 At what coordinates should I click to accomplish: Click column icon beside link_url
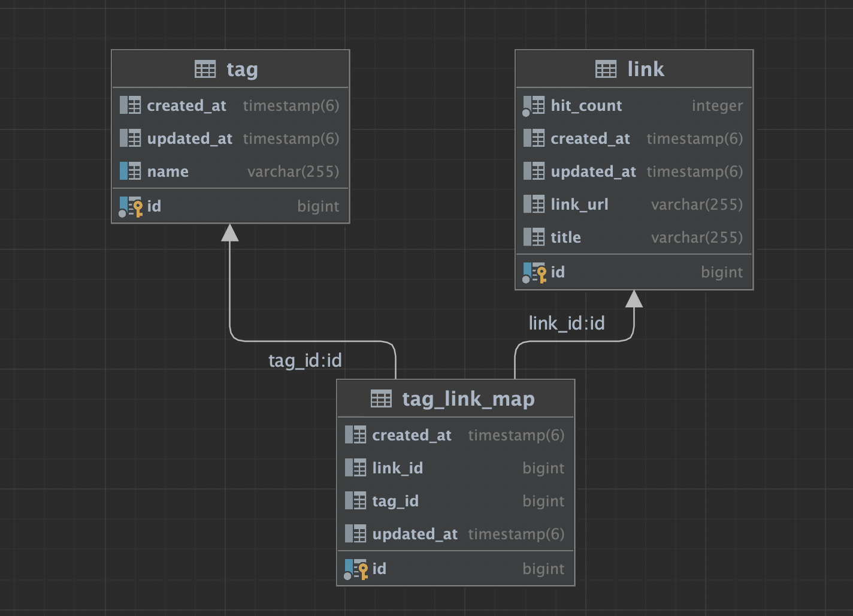tap(534, 204)
